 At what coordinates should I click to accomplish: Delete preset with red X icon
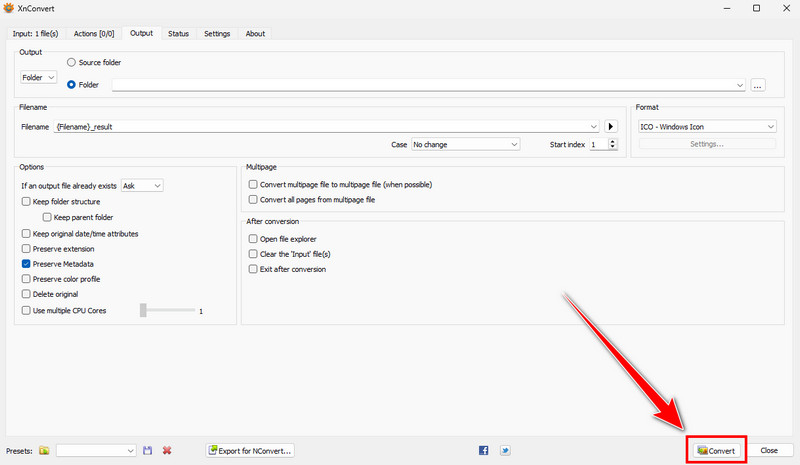click(x=167, y=451)
